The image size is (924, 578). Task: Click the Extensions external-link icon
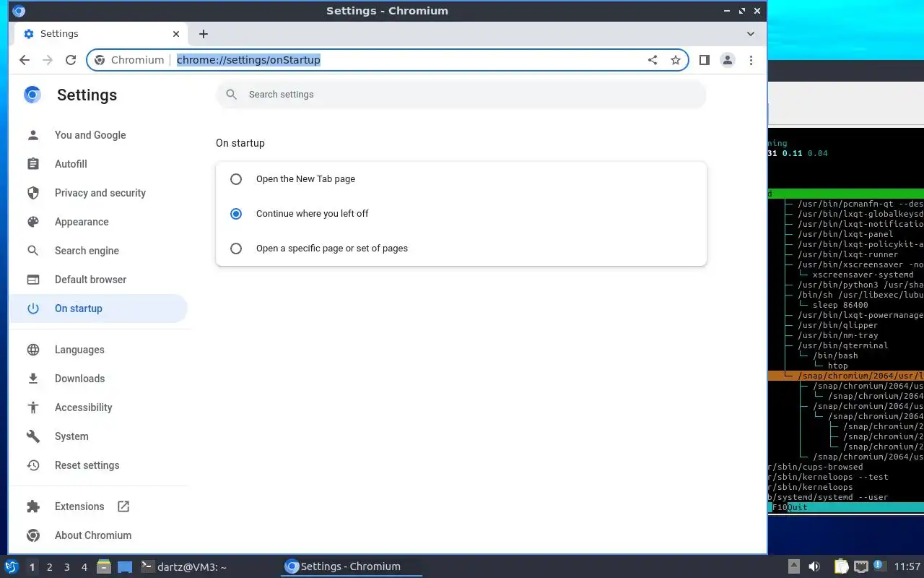[x=123, y=506]
